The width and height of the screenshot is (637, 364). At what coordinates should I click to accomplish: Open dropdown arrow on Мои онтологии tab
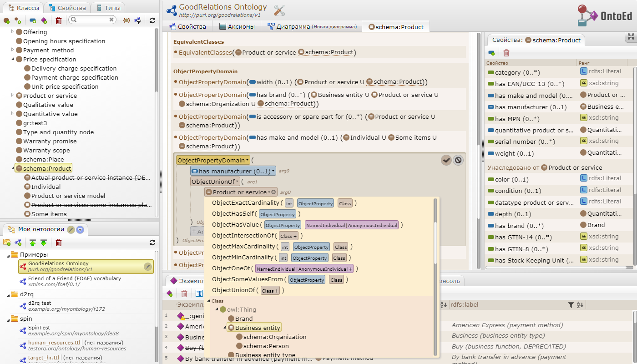click(80, 229)
